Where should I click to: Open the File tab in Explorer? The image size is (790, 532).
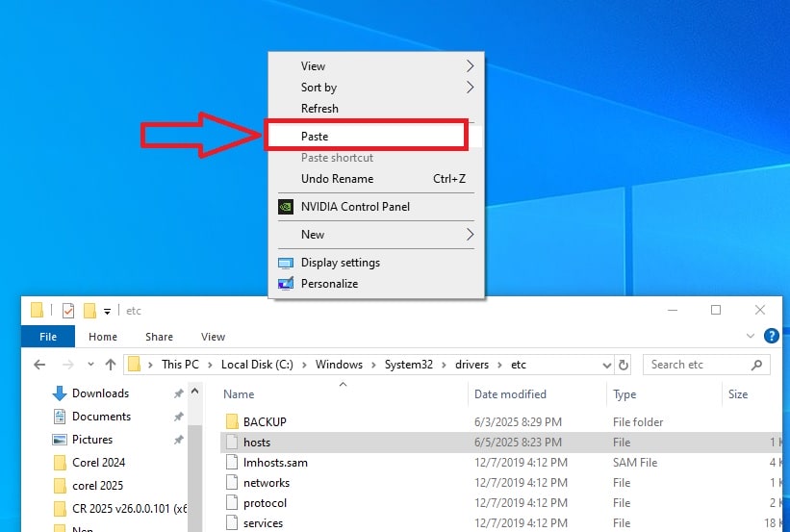48,337
